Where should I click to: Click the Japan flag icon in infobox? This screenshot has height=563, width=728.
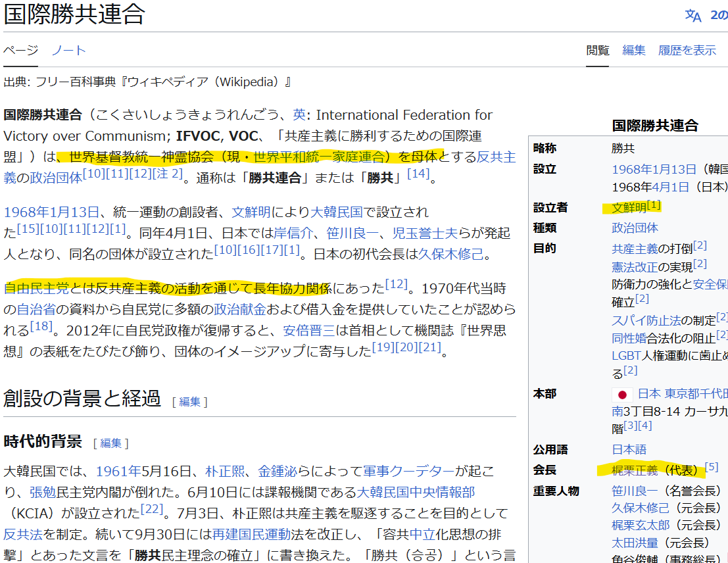[x=622, y=395]
